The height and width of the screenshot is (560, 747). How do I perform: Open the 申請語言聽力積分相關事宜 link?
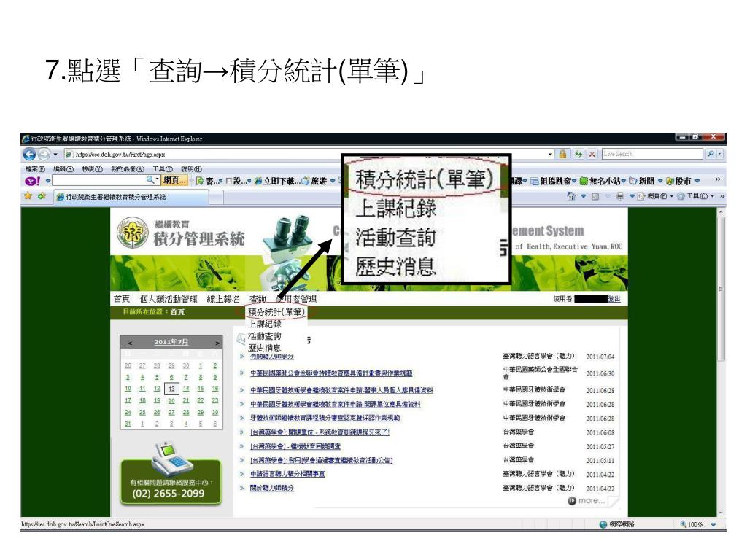287,474
